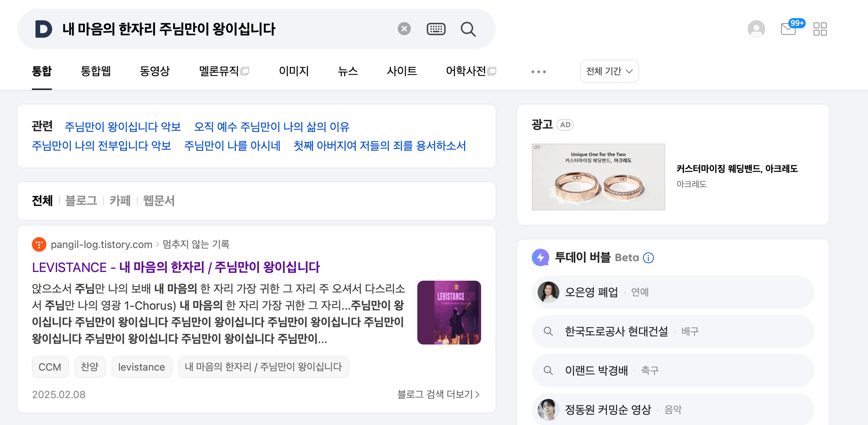Open the LEVISTANCE LIVE album thumbnail

[x=449, y=313]
